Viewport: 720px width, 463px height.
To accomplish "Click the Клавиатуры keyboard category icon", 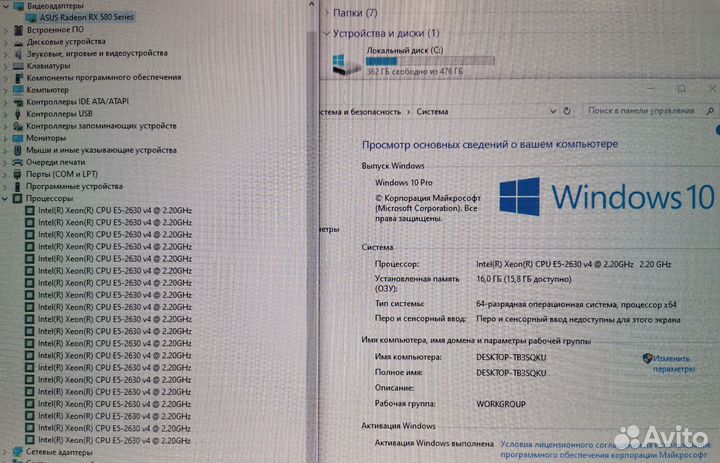I will point(17,66).
